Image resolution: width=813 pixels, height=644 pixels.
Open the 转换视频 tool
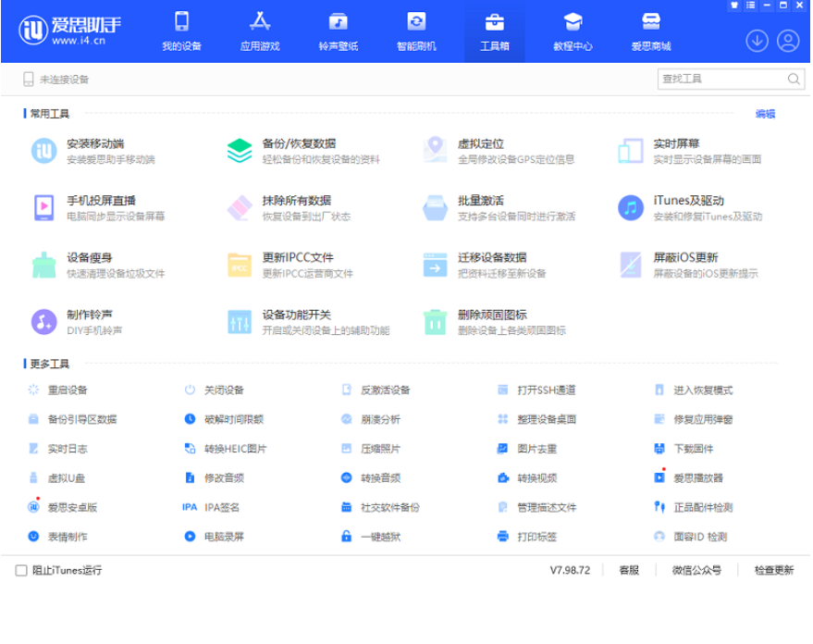pyautogui.click(x=527, y=477)
